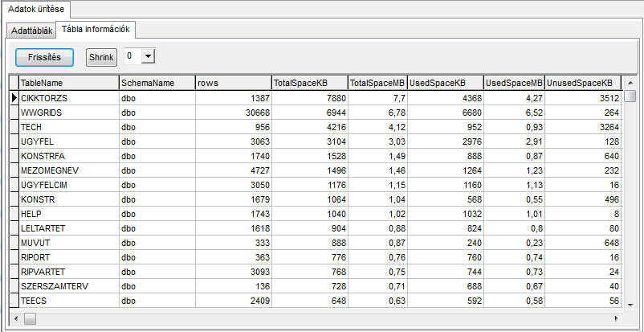Click TotalSpaceMB value 1,04 for KONSTR
The width and height of the screenshot is (644, 332).
tap(377, 199)
